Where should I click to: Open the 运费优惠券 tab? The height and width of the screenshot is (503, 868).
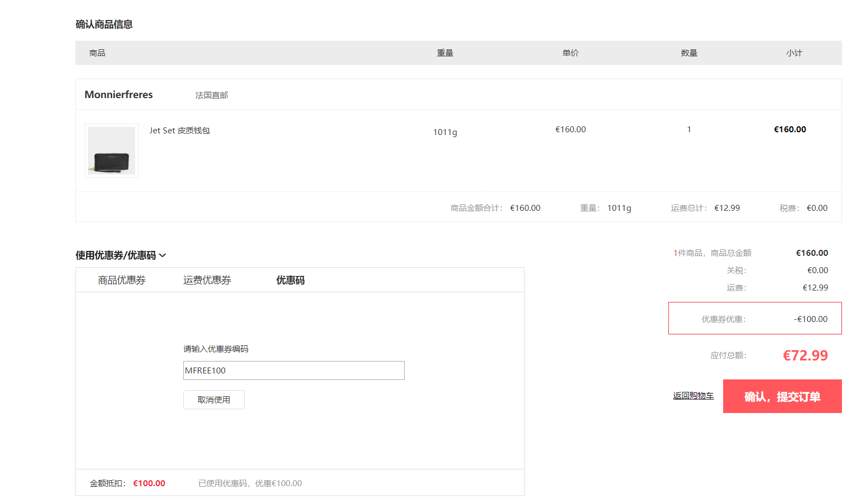(207, 280)
